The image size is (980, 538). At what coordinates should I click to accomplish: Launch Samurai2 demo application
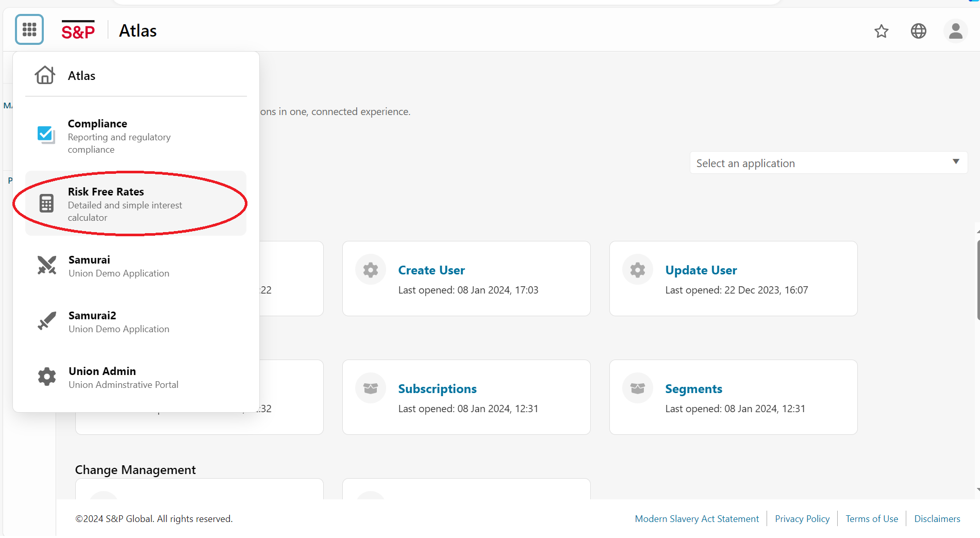tap(136, 322)
